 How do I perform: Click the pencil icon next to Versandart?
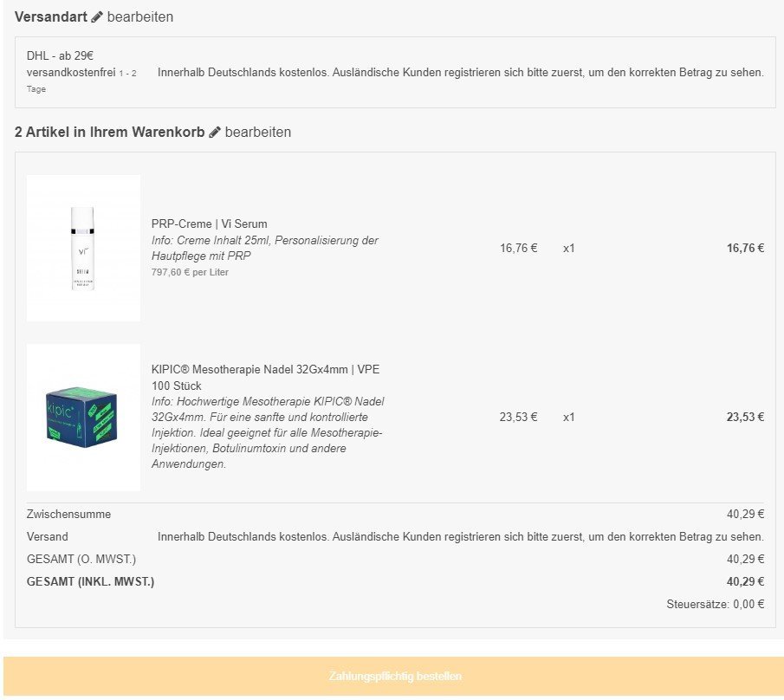[97, 17]
